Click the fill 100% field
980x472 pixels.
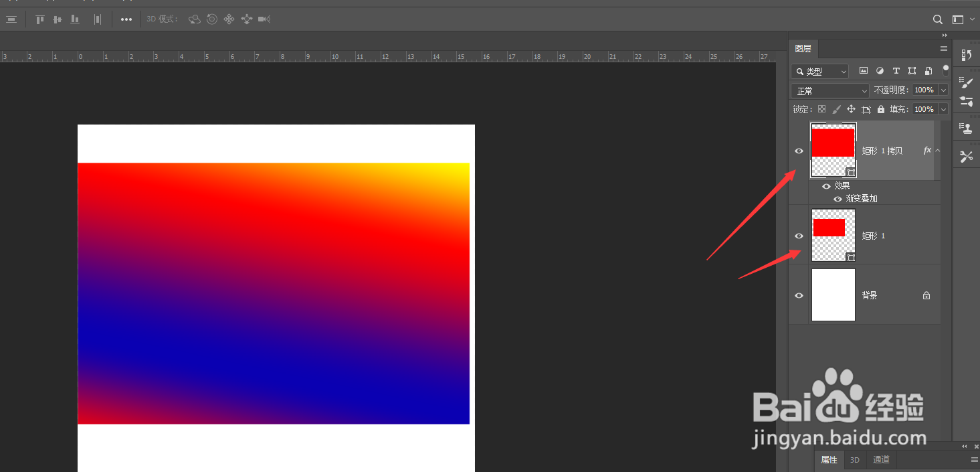[x=924, y=109]
